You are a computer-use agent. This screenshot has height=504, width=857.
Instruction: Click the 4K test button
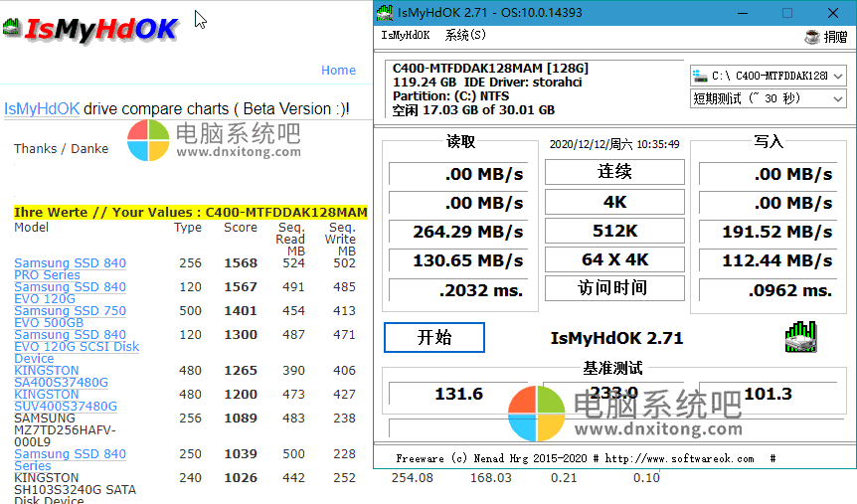(614, 202)
